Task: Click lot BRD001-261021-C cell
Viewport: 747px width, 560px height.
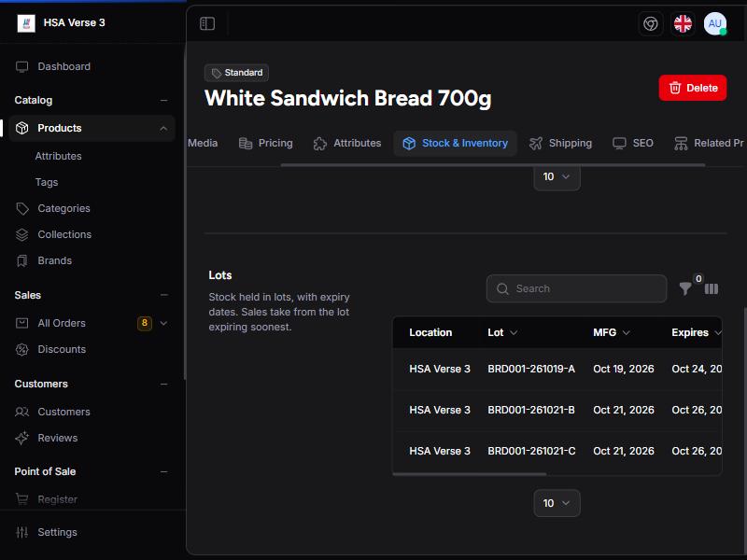Action: click(531, 451)
